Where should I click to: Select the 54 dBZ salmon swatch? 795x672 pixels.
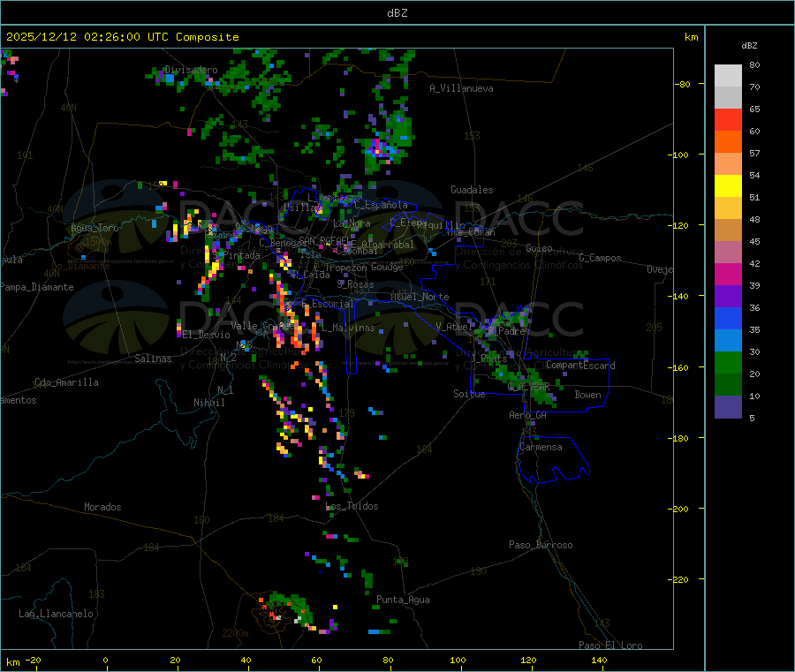[x=728, y=164]
